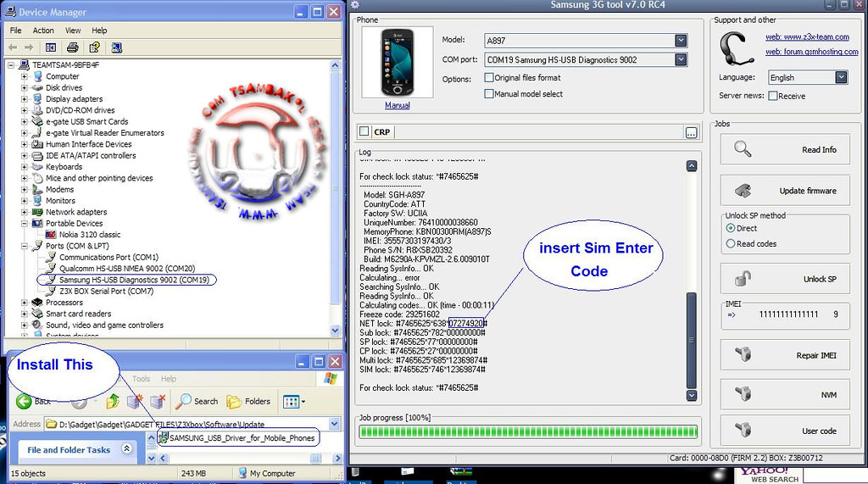This screenshot has height=484, width=868.
Task: Select Samsung HS-USB Diagnostics 9002 (COM19)
Action: click(134, 280)
